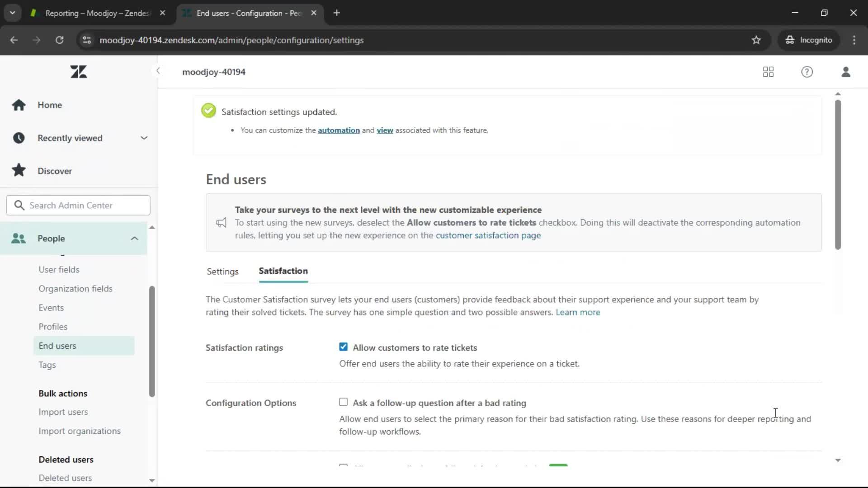Open the tab search dropdown arrow
The height and width of the screenshot is (488, 868).
point(13,13)
